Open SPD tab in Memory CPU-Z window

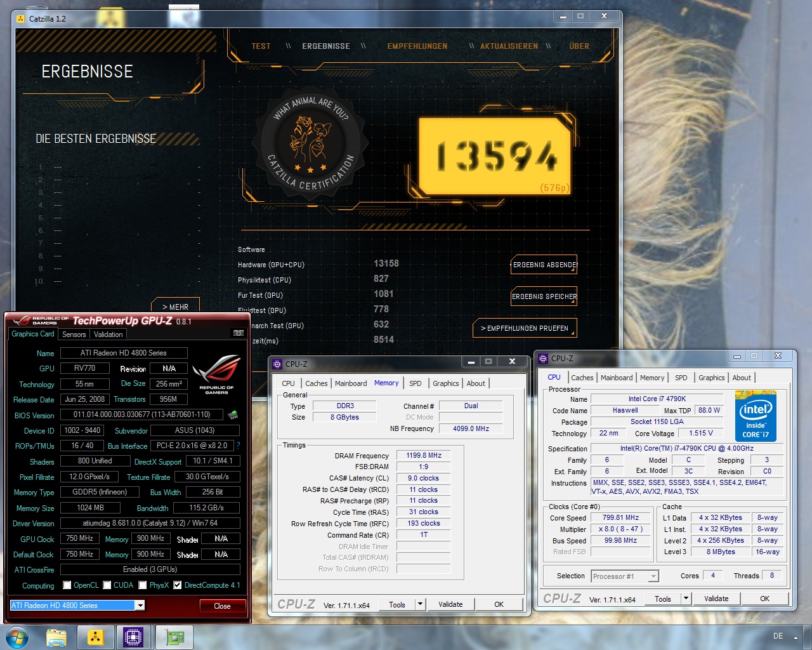click(x=416, y=383)
